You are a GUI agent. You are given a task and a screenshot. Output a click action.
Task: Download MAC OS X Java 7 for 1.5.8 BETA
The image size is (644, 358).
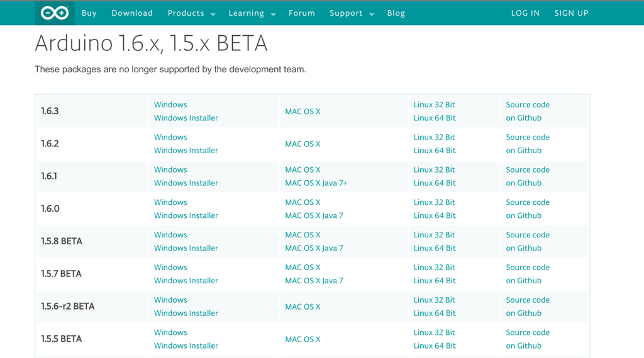(x=314, y=248)
